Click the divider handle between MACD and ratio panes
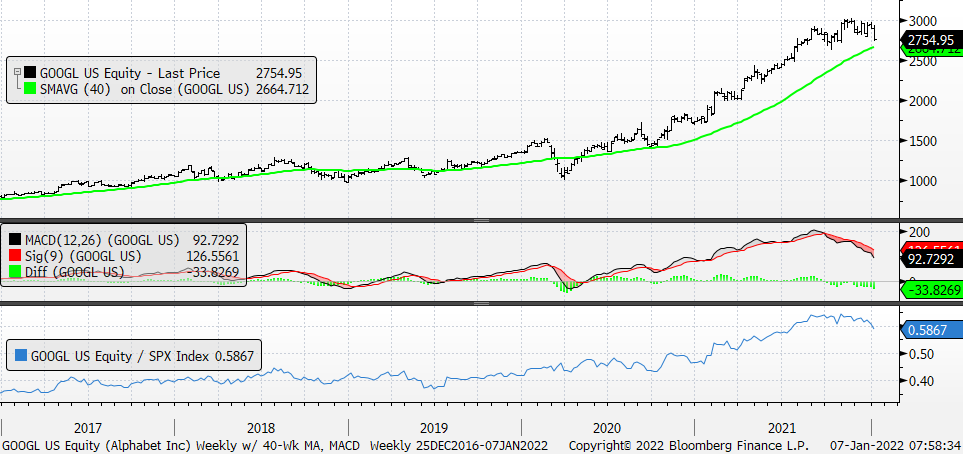963x454 pixels. coord(481,303)
